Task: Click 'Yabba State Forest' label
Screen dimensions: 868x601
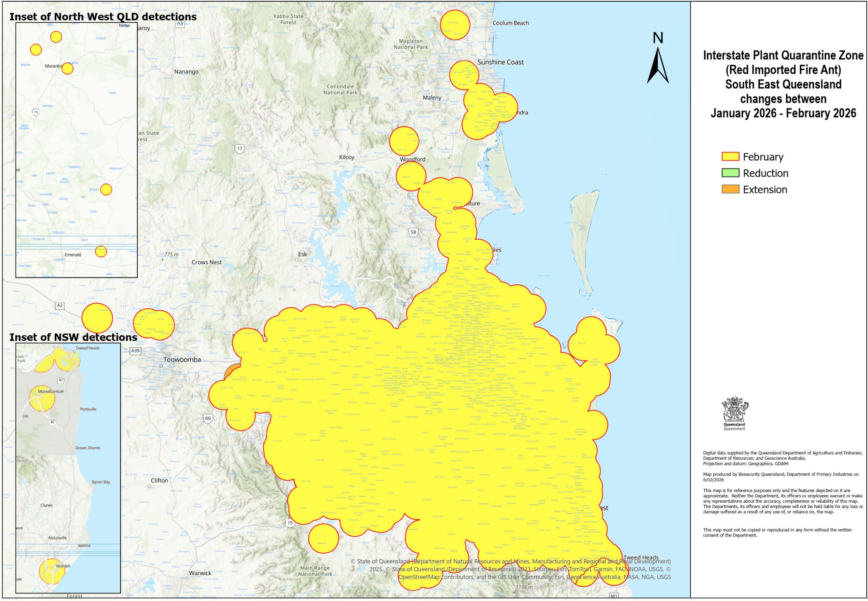Action: click(288, 19)
